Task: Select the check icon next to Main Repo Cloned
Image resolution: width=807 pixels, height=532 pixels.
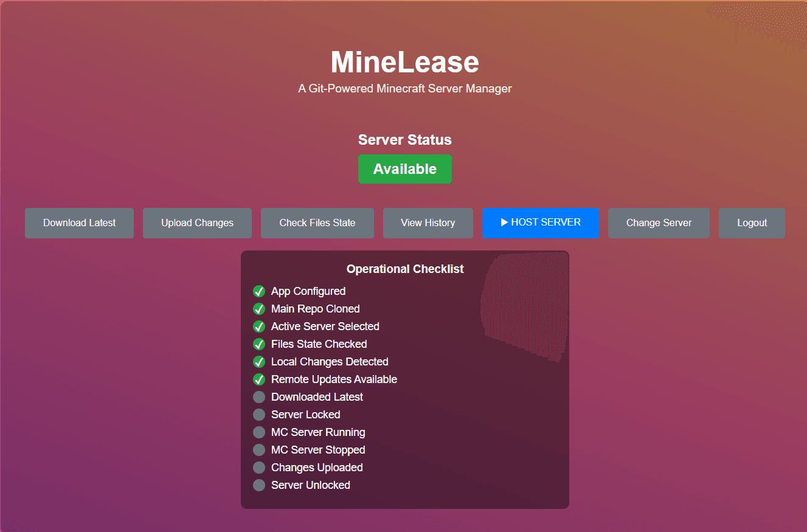Action: click(x=259, y=308)
